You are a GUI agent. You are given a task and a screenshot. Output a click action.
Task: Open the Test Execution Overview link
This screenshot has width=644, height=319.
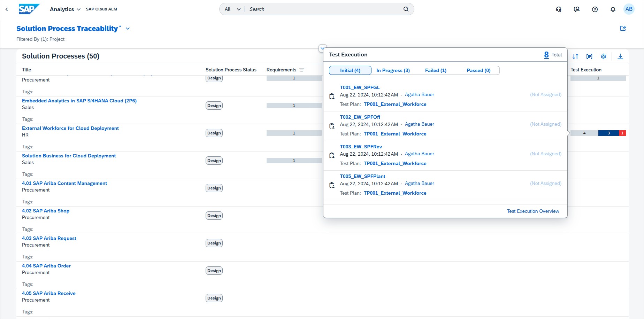[x=533, y=211]
